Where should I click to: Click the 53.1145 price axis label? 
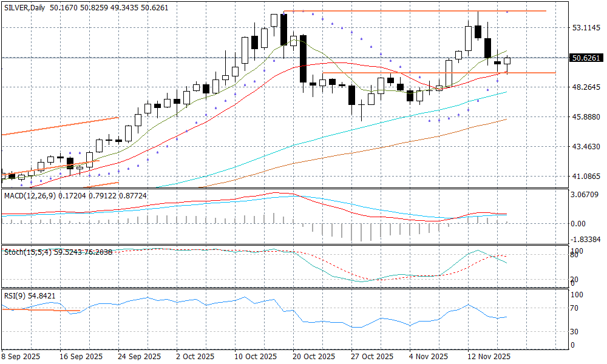586,28
